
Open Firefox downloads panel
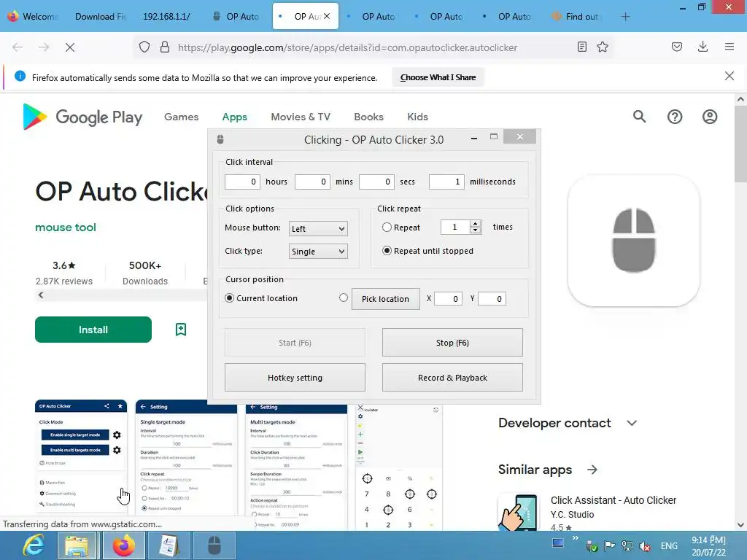click(703, 46)
